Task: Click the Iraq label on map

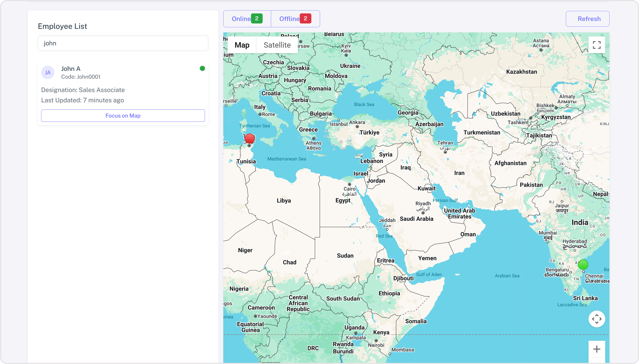Action: (405, 167)
